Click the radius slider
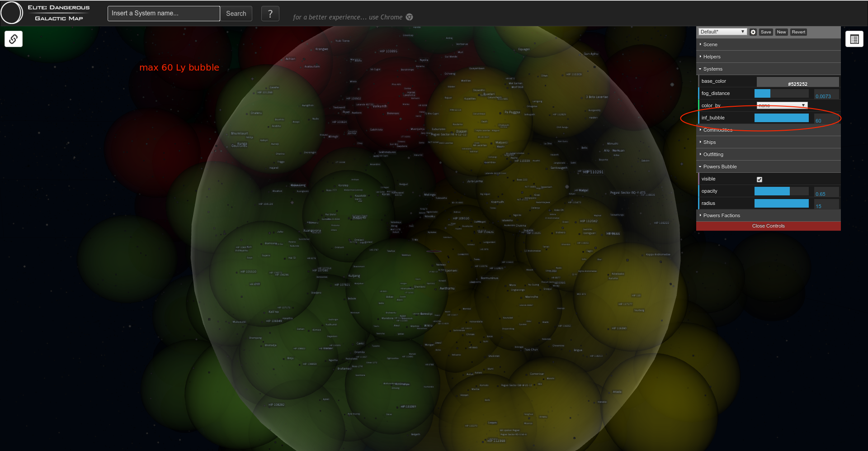The height and width of the screenshot is (451, 868). pos(782,204)
